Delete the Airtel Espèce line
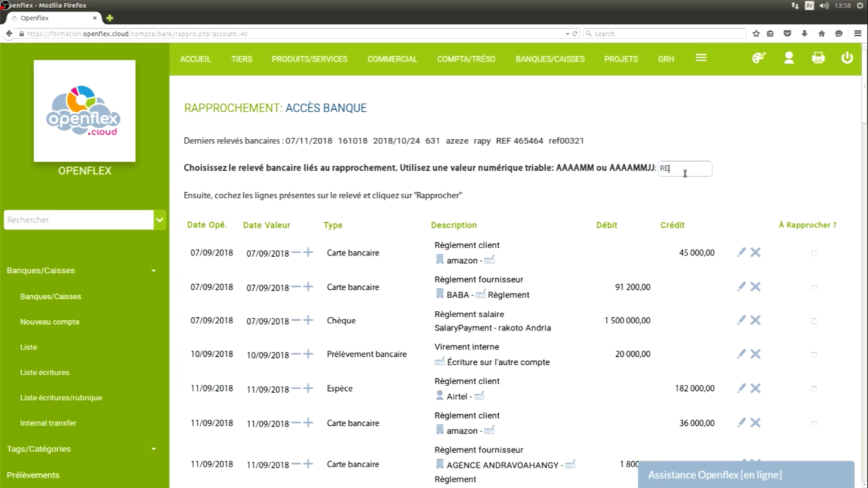Viewport: 868px width, 488px height. coord(756,388)
